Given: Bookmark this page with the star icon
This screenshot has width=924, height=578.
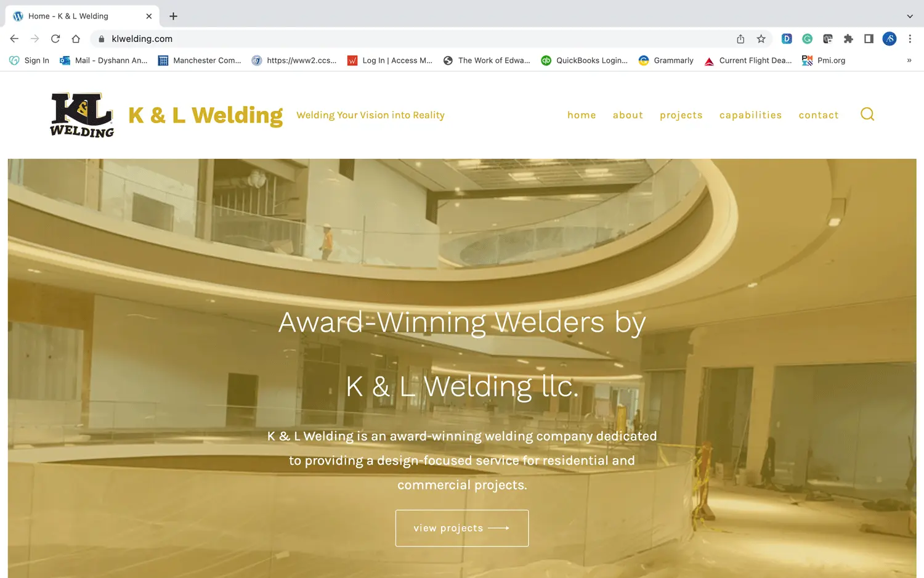Looking at the screenshot, I should [761, 39].
